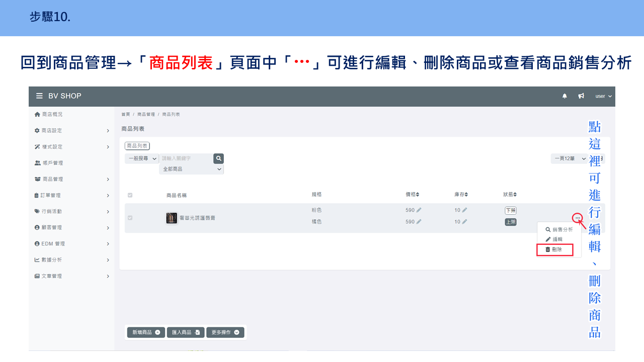
Task: Expand 訂單管理 in the sidebar
Action: [71, 195]
